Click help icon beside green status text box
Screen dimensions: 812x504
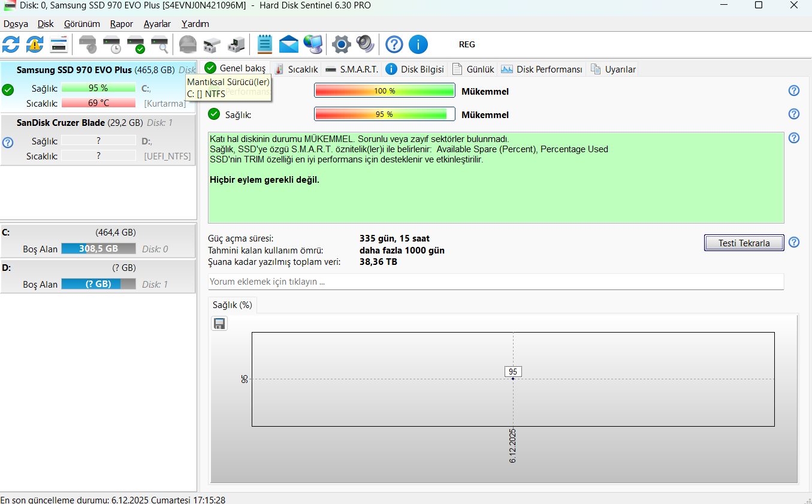[794, 138]
